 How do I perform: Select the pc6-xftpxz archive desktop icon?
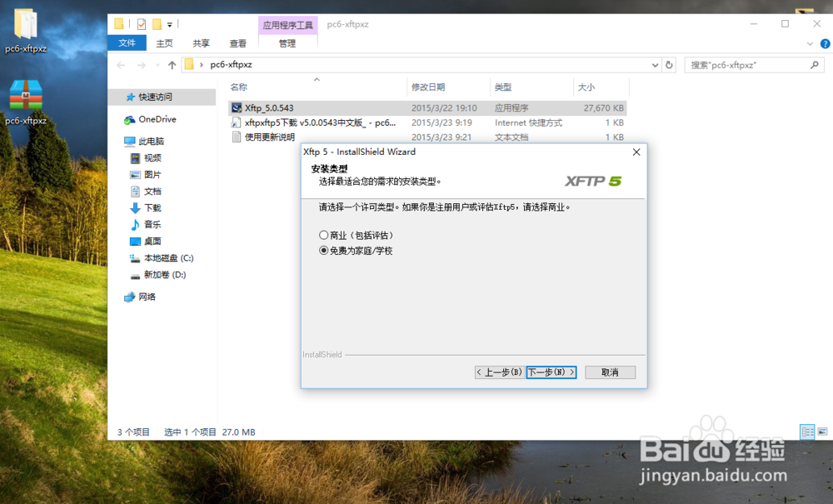click(26, 103)
